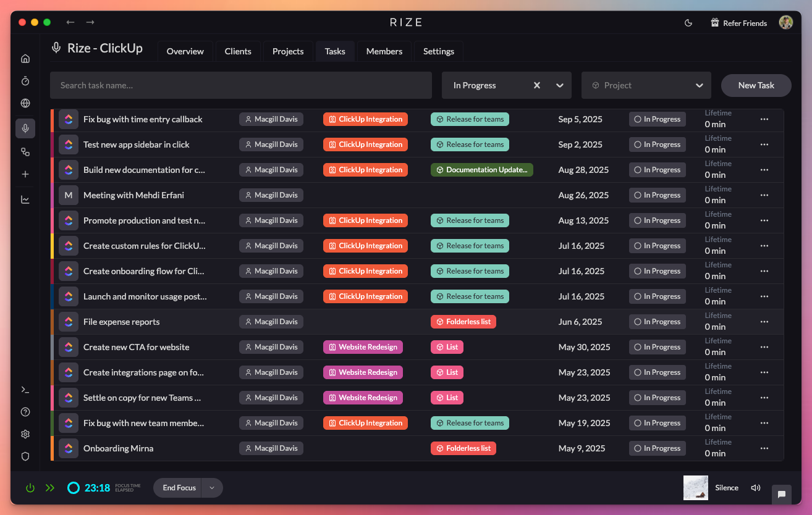Click Refer Friends link
This screenshot has width=812, height=515.
tap(738, 23)
